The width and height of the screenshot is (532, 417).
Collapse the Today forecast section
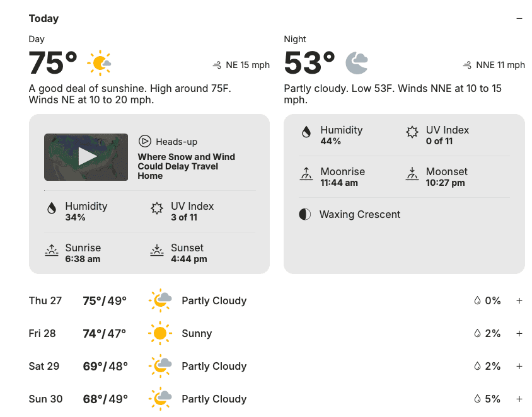point(519,19)
